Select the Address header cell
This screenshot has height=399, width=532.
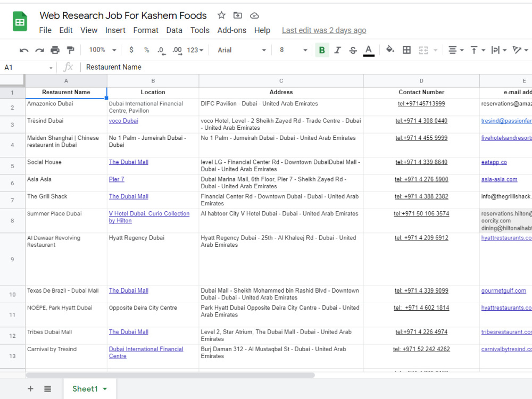coord(281,92)
